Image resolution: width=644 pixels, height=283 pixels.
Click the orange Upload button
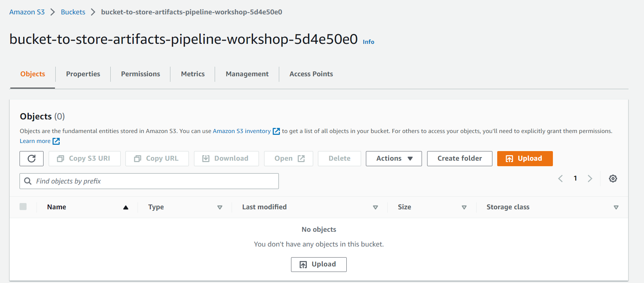click(524, 158)
